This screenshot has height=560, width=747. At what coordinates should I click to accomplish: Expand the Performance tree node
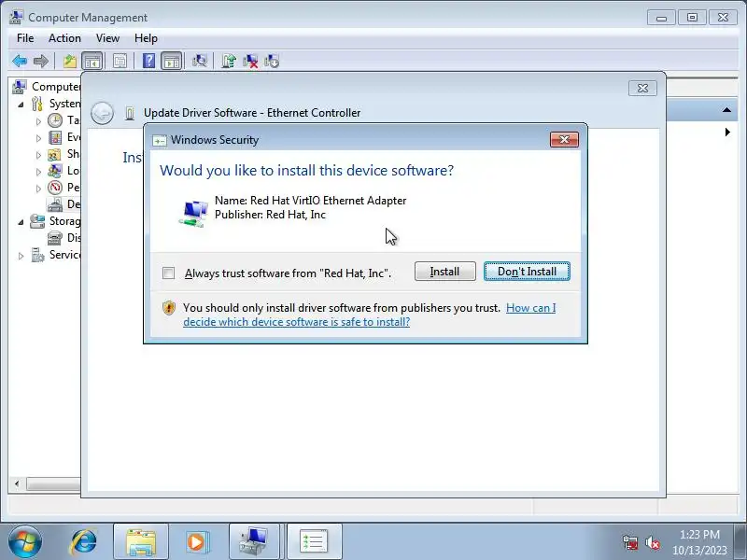pos(38,189)
